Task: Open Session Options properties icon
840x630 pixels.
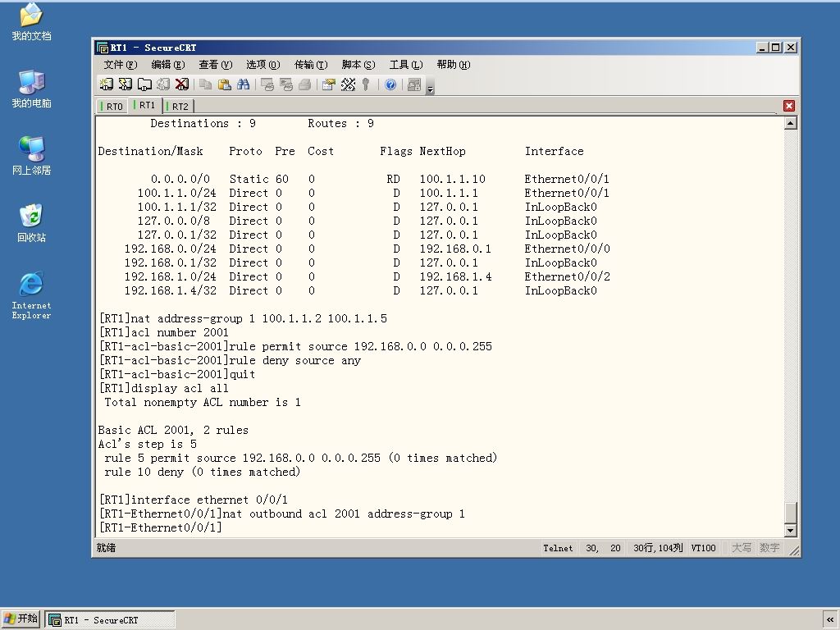Action: 329,84
